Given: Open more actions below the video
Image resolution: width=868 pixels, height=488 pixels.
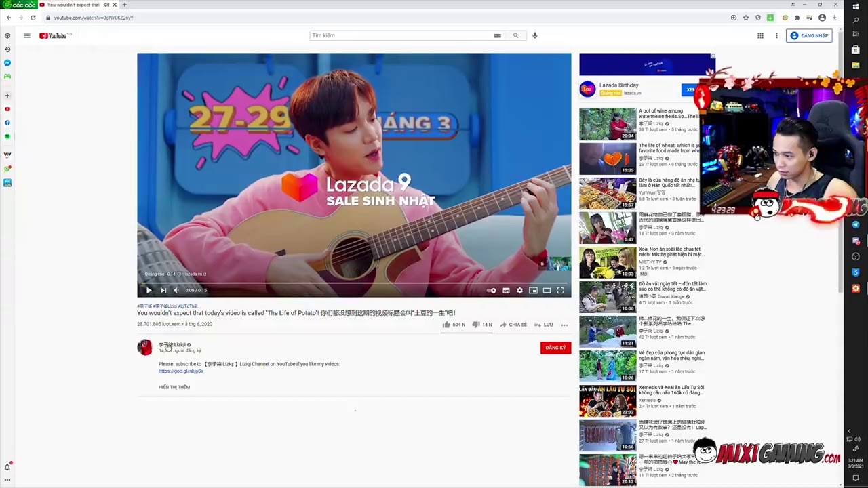Looking at the screenshot, I should pyautogui.click(x=564, y=325).
